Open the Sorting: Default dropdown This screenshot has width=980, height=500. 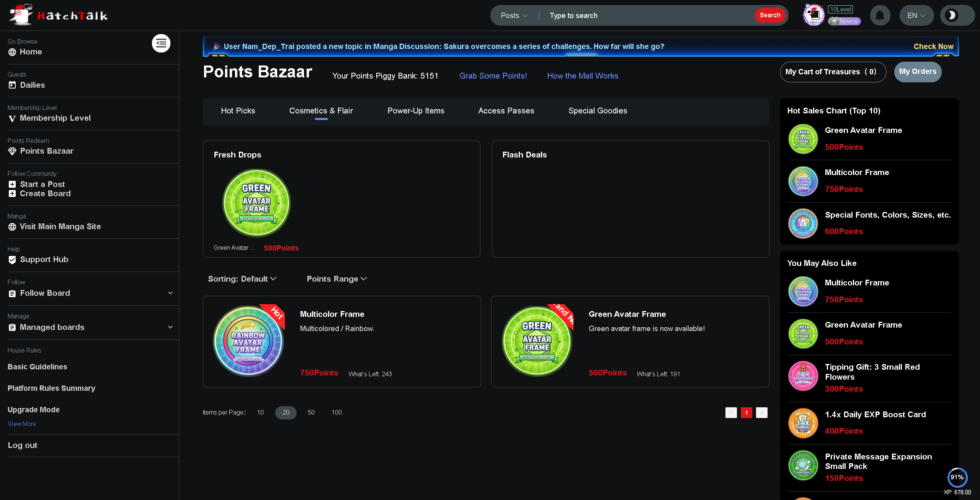coord(242,279)
